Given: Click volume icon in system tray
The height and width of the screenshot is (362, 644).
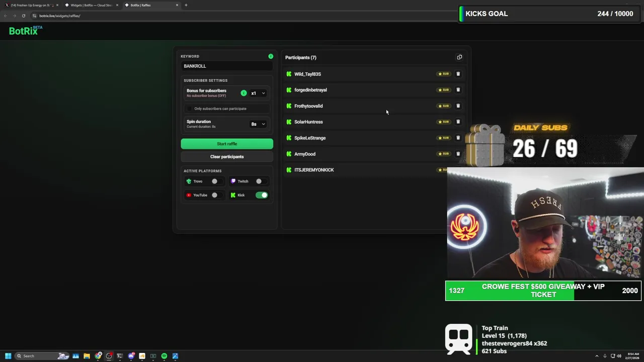Looking at the screenshot, I should pyautogui.click(x=619, y=356).
